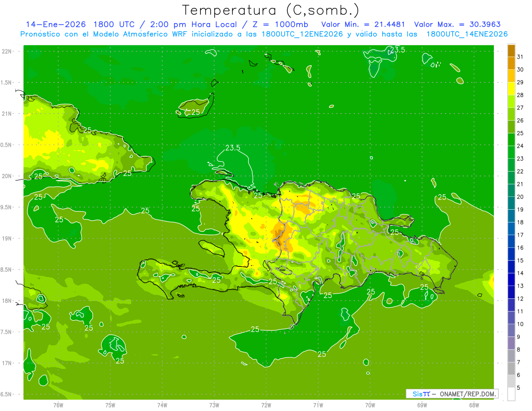Screen dimensions: 532x411
Task: Click the "70W" longitude label
Action: 370,405
